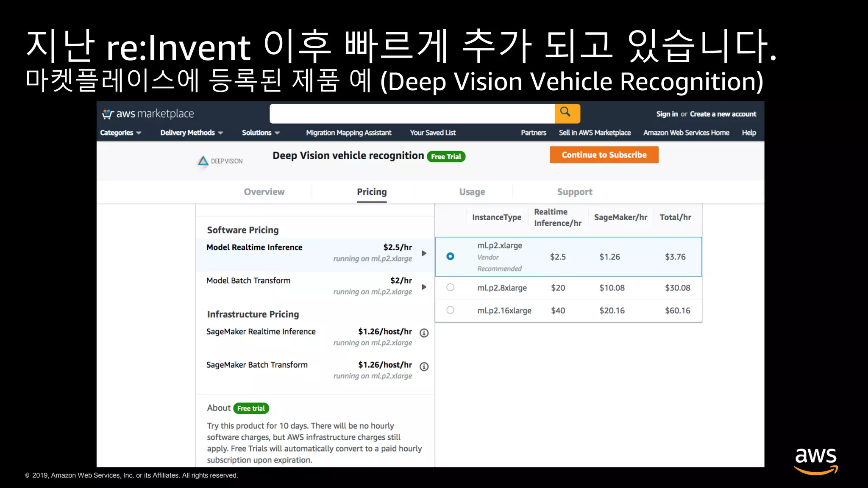Open the Categories dropdown menu
The height and width of the screenshot is (488, 868).
click(x=120, y=133)
